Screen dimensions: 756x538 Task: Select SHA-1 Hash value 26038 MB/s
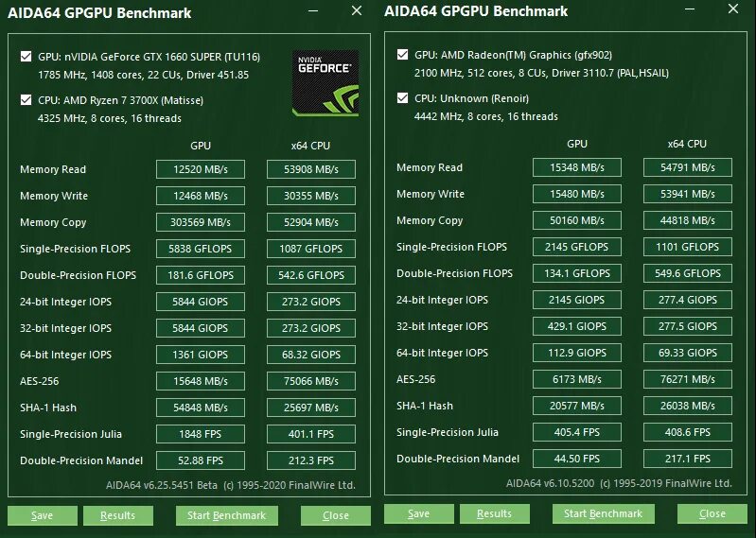[688, 406]
